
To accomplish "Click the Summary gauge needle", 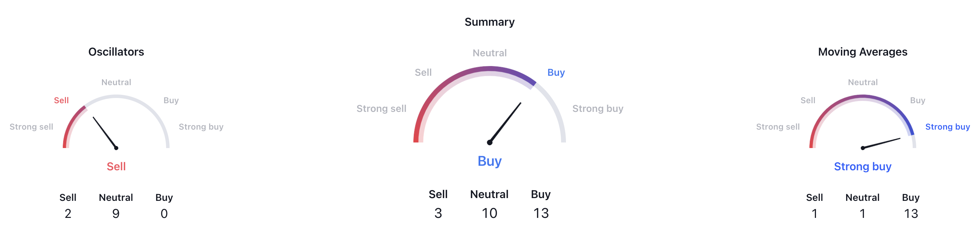I will 505,123.
